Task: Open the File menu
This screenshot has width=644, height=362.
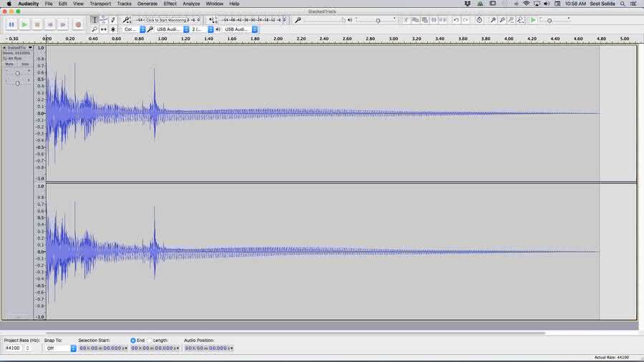Action: [49, 4]
